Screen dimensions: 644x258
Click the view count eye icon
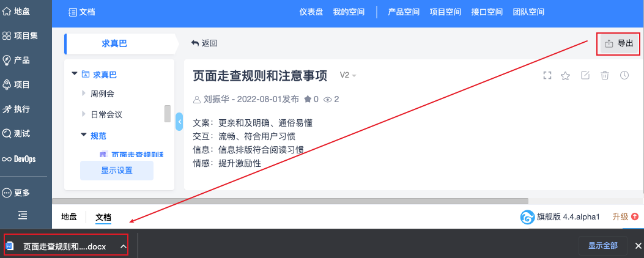[327, 99]
